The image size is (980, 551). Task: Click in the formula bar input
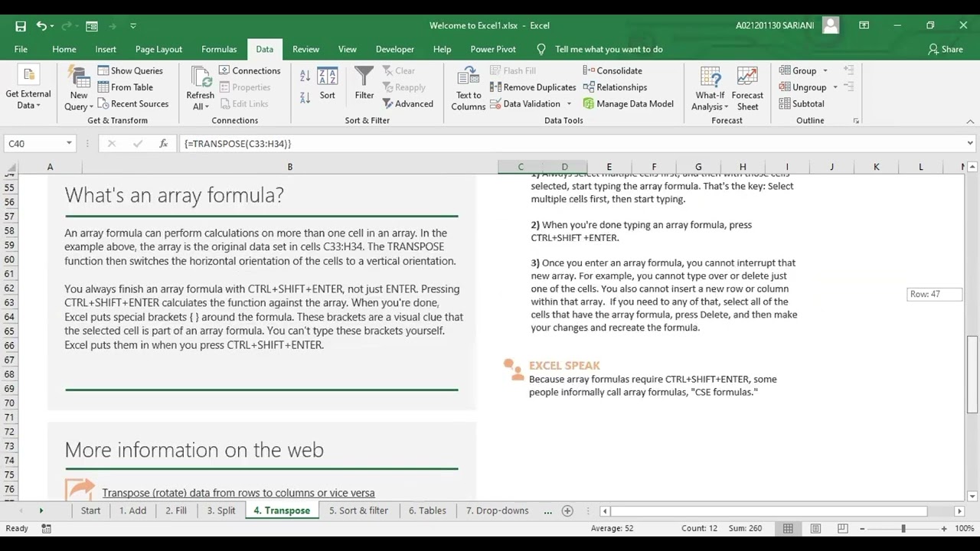pyautogui.click(x=570, y=144)
